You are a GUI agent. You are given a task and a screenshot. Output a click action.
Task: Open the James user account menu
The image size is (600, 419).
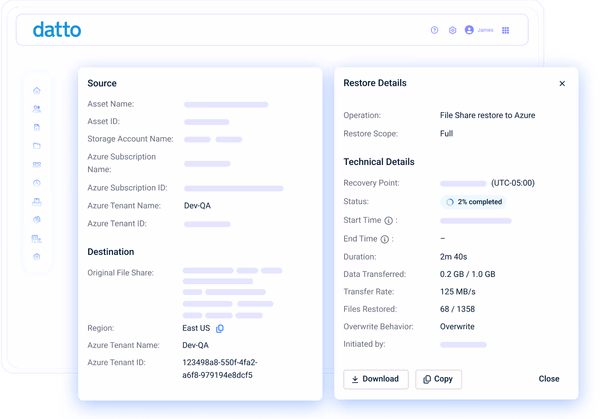[479, 30]
